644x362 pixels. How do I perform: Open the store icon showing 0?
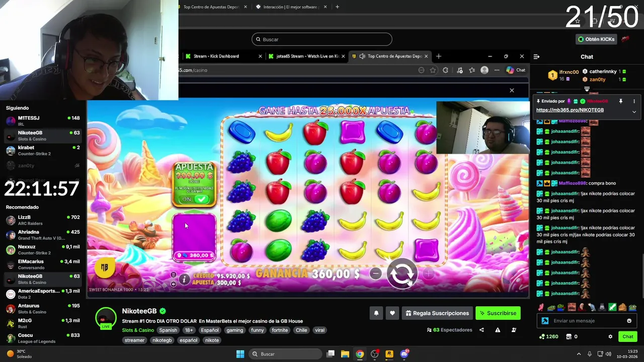(572, 336)
